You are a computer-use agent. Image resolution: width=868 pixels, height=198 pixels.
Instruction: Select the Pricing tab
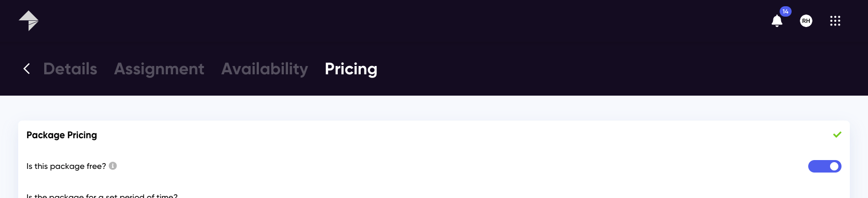[x=351, y=69]
